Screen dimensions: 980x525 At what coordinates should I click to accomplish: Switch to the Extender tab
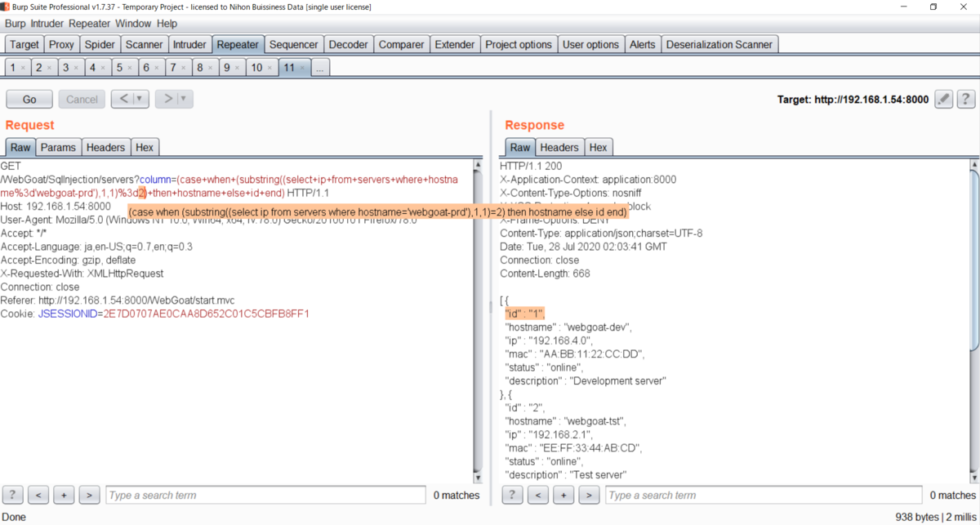click(x=454, y=44)
